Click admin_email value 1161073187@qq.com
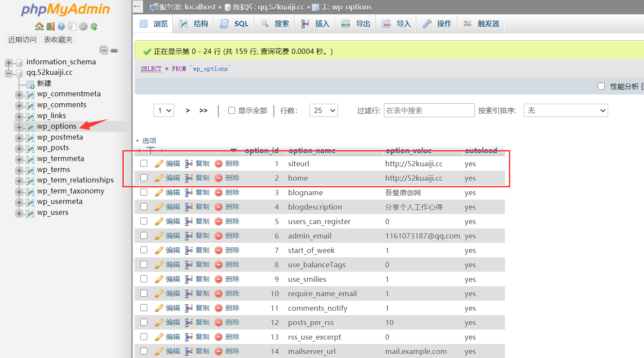 tap(423, 236)
